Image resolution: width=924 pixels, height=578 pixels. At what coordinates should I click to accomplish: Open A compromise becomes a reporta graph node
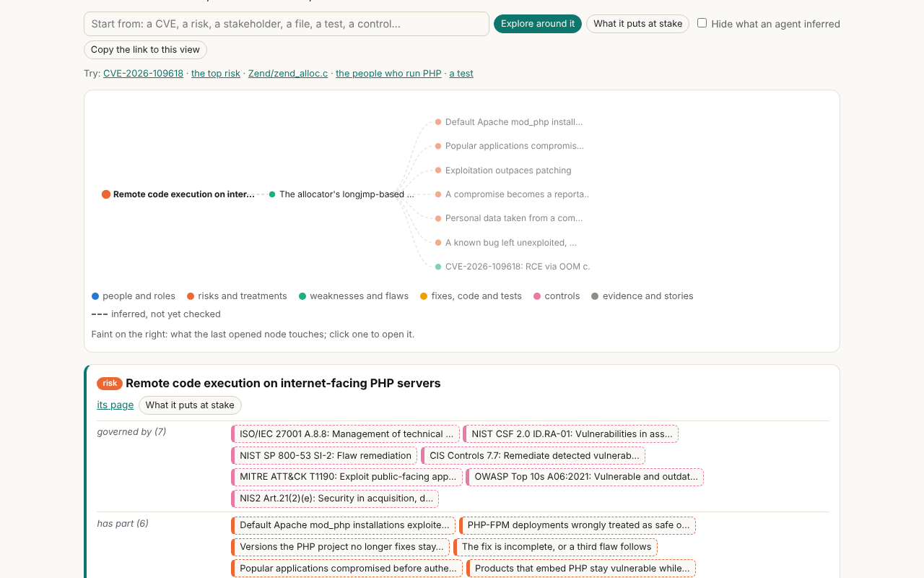512,194
